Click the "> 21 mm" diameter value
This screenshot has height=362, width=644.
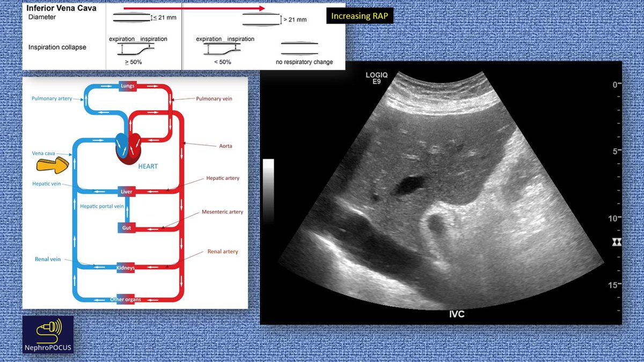tap(295, 20)
